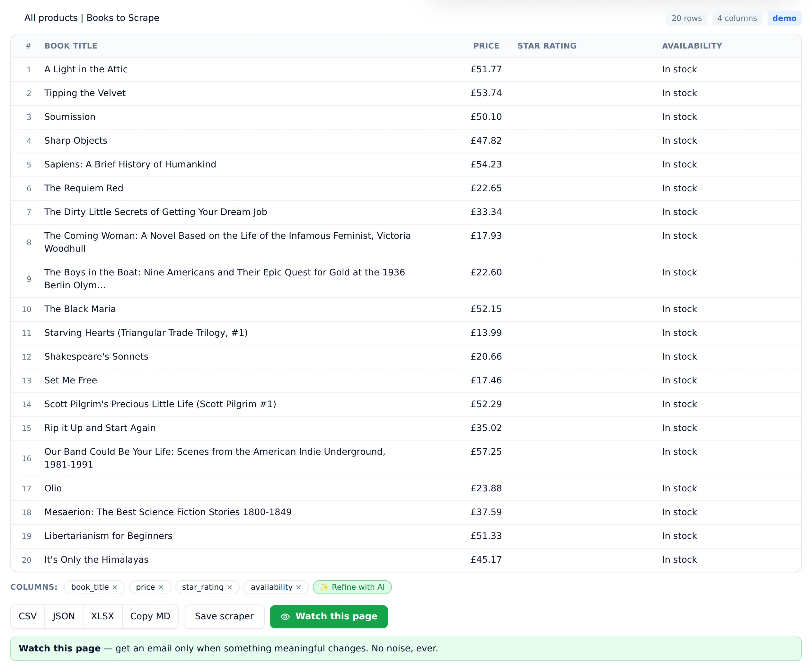The width and height of the screenshot is (812, 671).
Task: Select 'Our Band Could Be Your Life' title
Action: click(x=215, y=458)
